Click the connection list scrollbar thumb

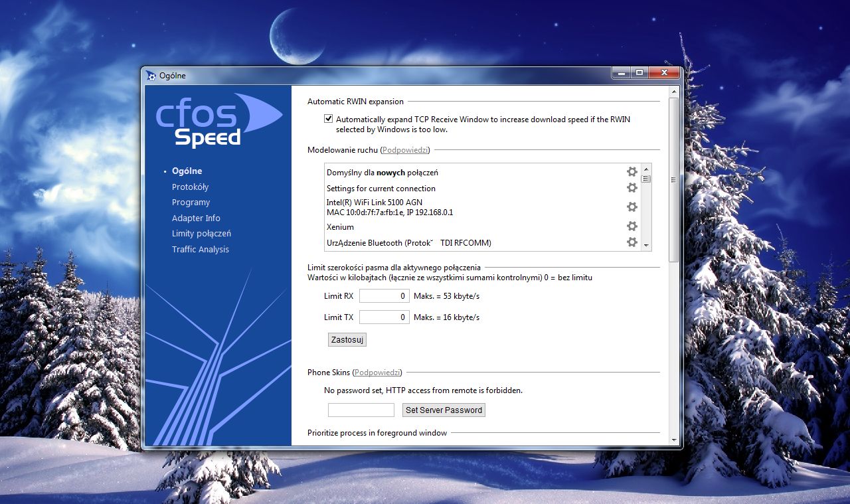point(646,179)
